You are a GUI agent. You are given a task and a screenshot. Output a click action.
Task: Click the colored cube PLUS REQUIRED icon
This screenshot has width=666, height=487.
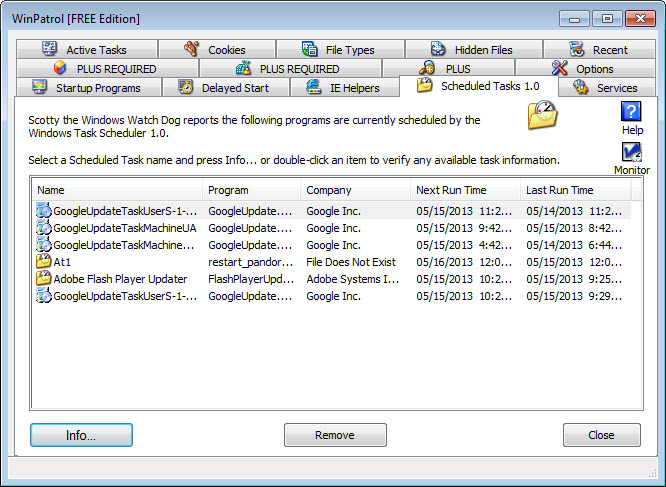60,68
